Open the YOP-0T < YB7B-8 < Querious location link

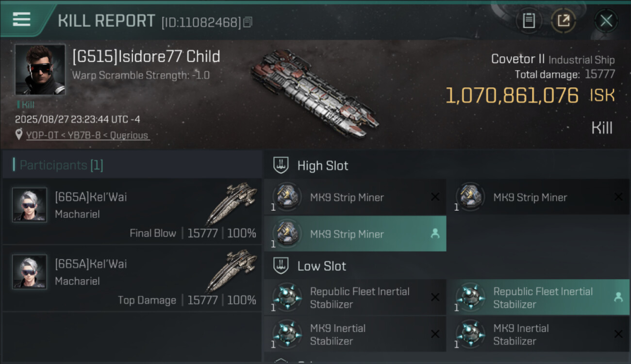click(x=87, y=135)
